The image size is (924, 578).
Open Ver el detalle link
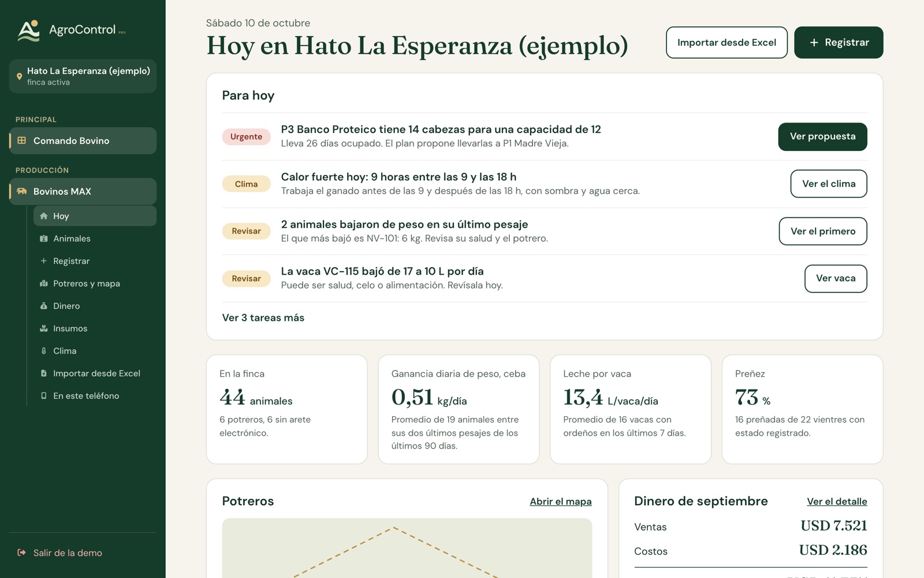[x=837, y=502]
